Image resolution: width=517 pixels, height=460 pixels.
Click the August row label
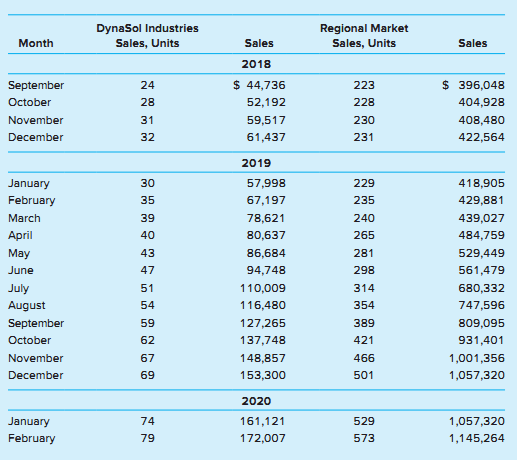27,306
